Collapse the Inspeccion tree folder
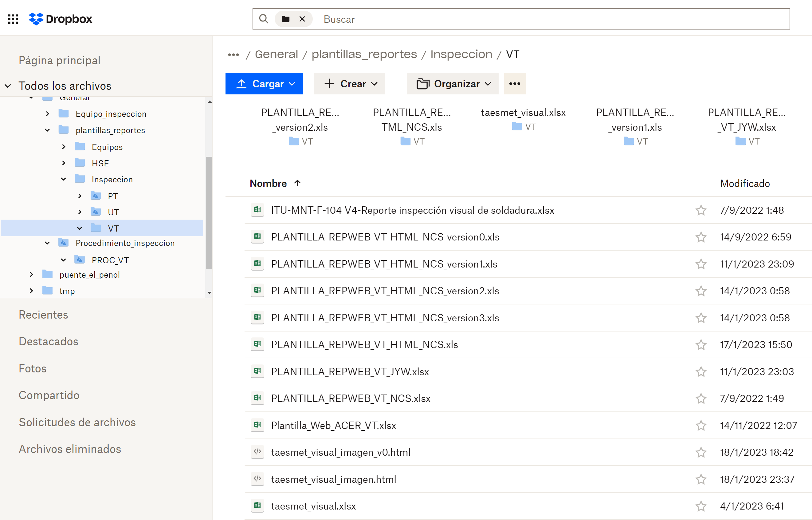This screenshot has height=520, width=812. pyautogui.click(x=63, y=179)
